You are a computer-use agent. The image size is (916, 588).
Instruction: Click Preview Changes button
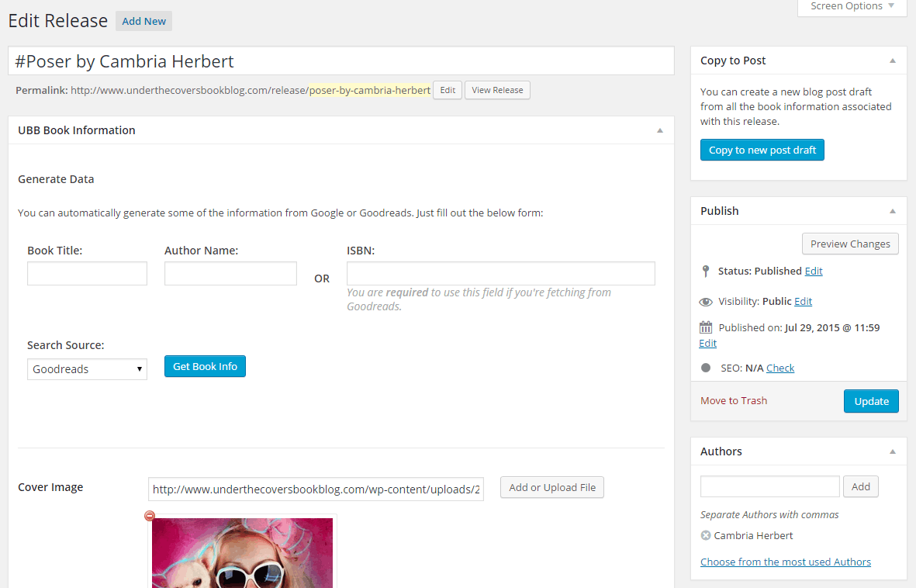pos(849,244)
